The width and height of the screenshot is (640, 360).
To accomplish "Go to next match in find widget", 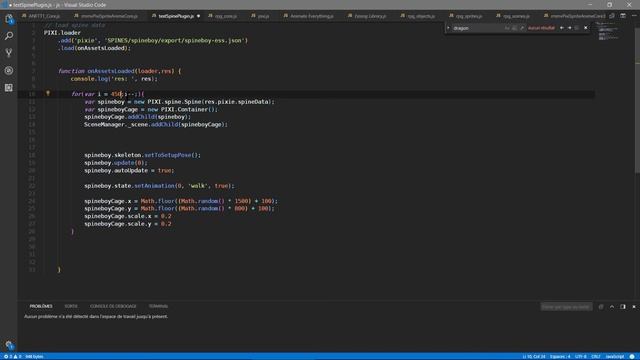I will (569, 28).
